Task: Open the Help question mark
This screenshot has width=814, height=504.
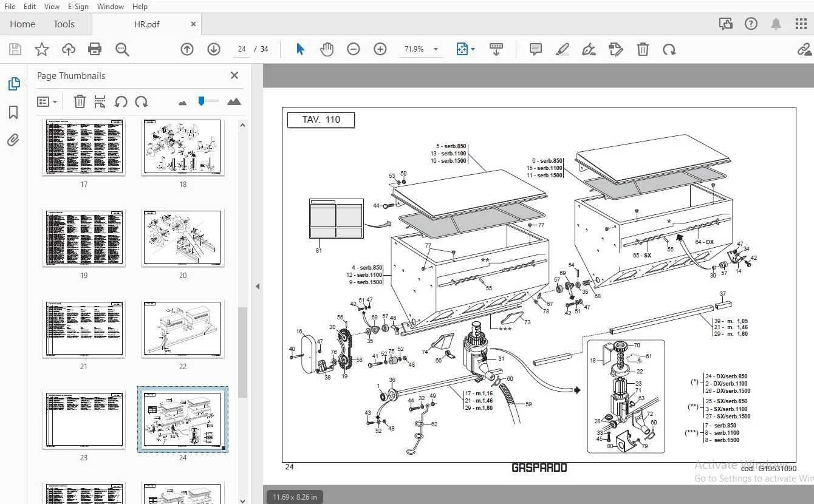Action: coord(751,24)
